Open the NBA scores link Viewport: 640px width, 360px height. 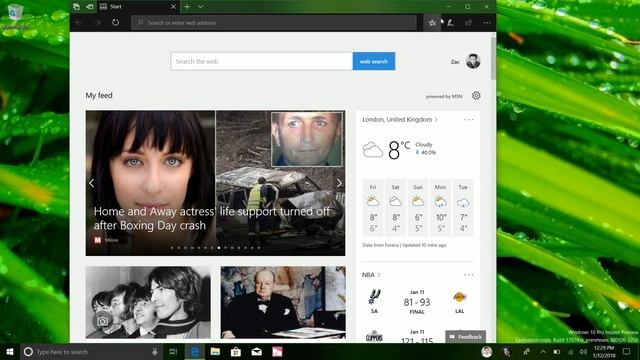371,275
